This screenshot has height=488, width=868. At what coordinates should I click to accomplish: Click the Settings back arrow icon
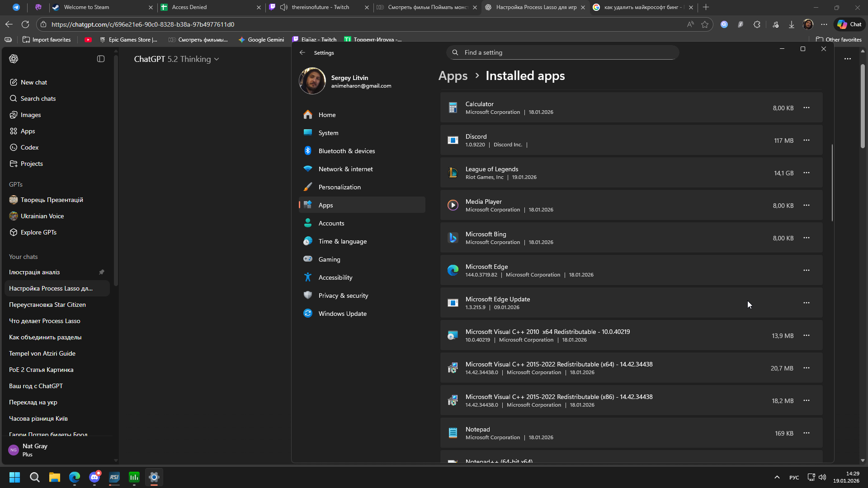pos(302,53)
